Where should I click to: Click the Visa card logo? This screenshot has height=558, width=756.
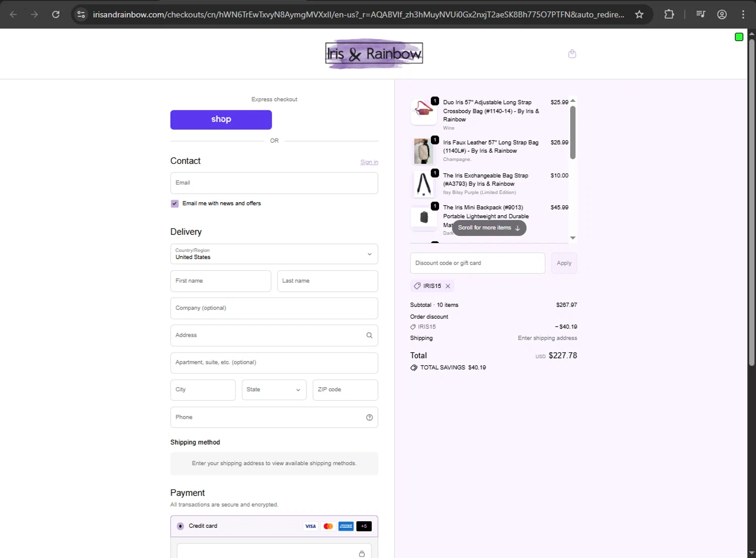pos(310,526)
